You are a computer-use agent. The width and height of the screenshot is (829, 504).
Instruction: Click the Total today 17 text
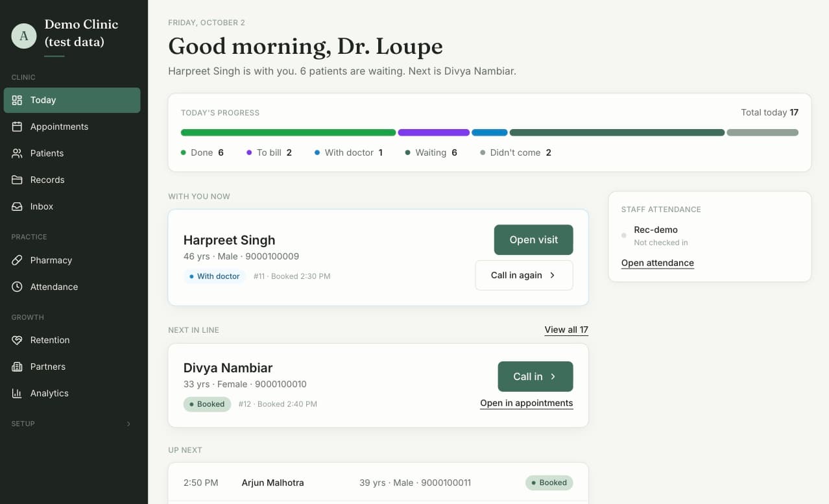click(769, 112)
